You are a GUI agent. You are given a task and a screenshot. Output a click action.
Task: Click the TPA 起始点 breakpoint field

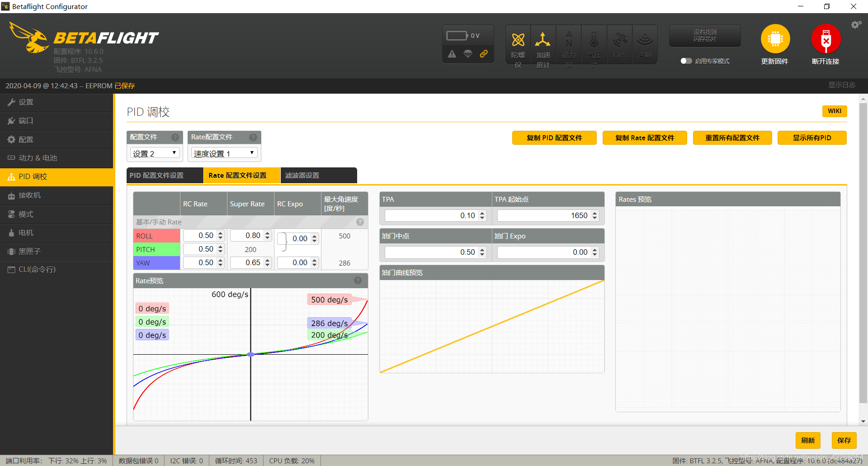point(548,216)
